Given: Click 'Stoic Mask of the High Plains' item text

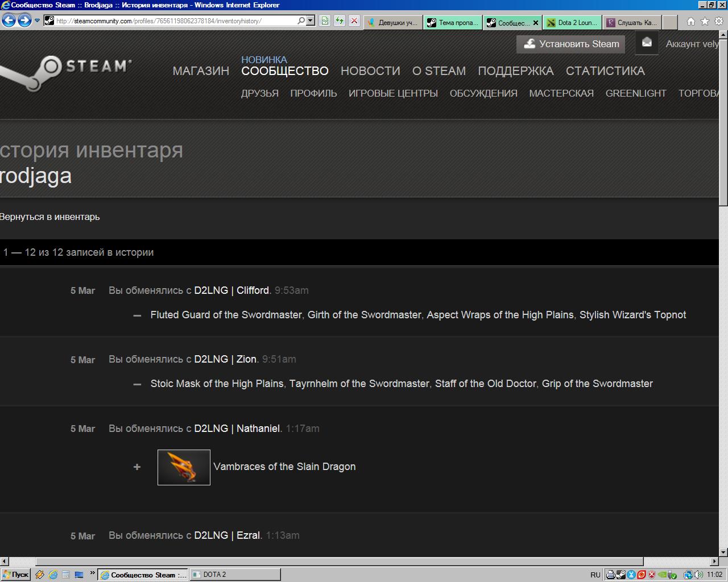Looking at the screenshot, I should [x=217, y=384].
